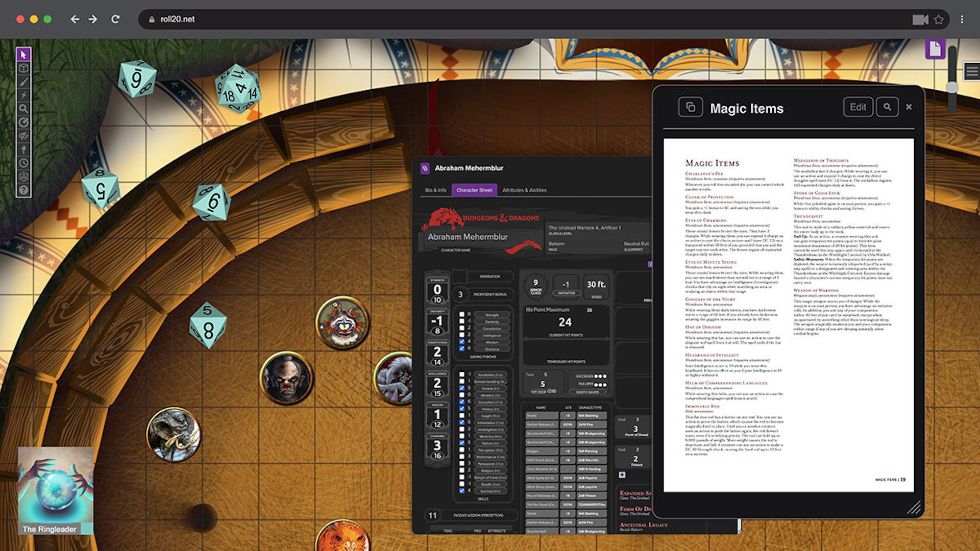Open the help question mark icon
This screenshot has height=551, width=980.
coord(24,188)
